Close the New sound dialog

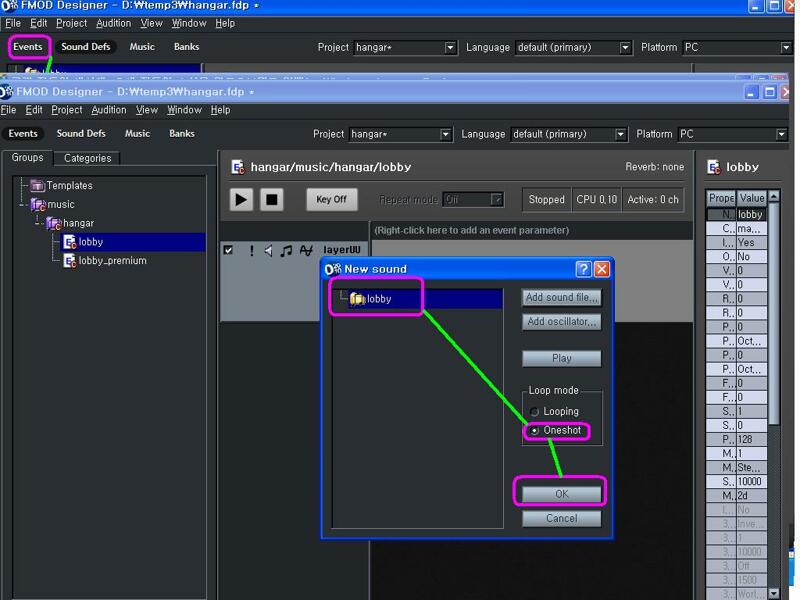point(602,269)
